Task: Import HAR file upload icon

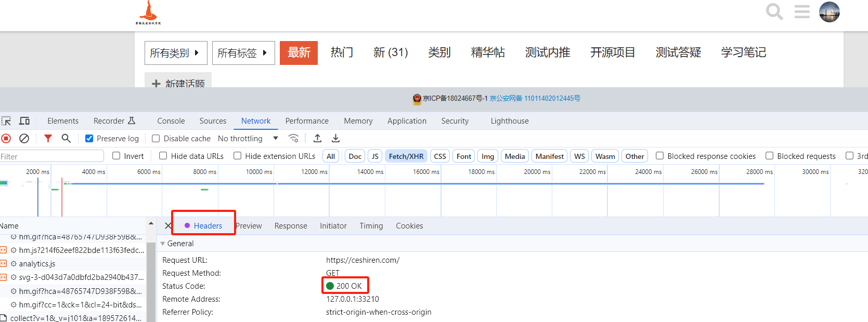Action: click(317, 138)
